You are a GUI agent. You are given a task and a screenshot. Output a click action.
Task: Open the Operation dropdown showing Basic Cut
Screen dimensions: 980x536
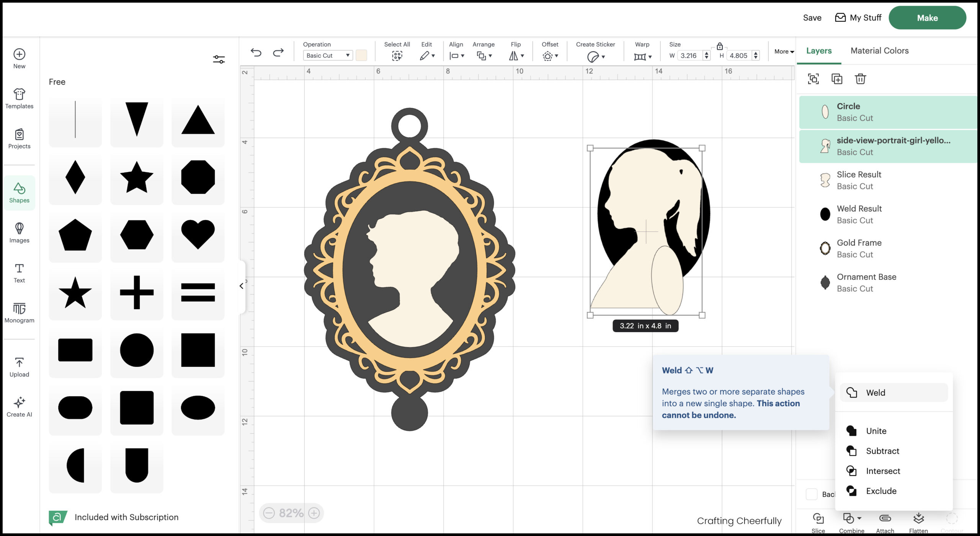(x=327, y=55)
